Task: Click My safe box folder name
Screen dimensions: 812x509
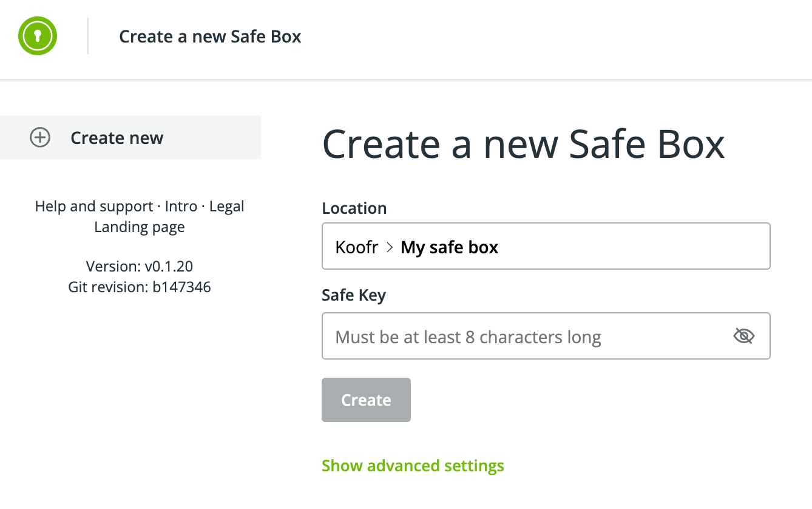Action: (x=449, y=247)
